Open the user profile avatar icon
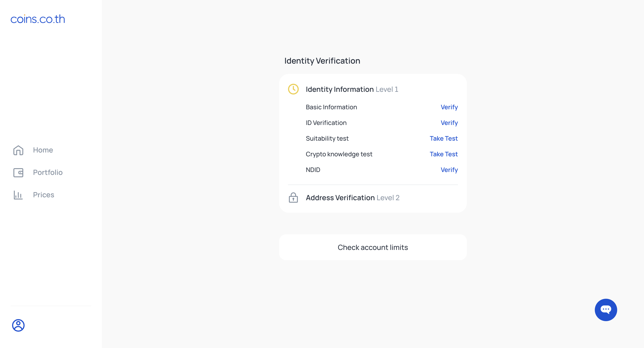The width and height of the screenshot is (644, 348). (18, 325)
